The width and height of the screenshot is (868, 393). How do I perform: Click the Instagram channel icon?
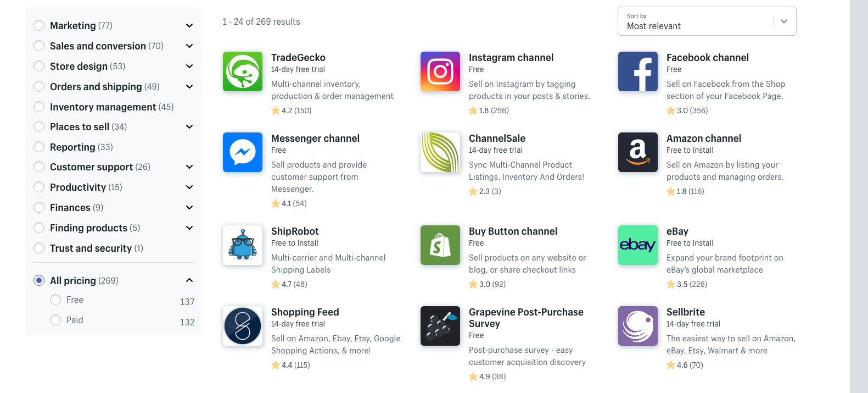[440, 71]
